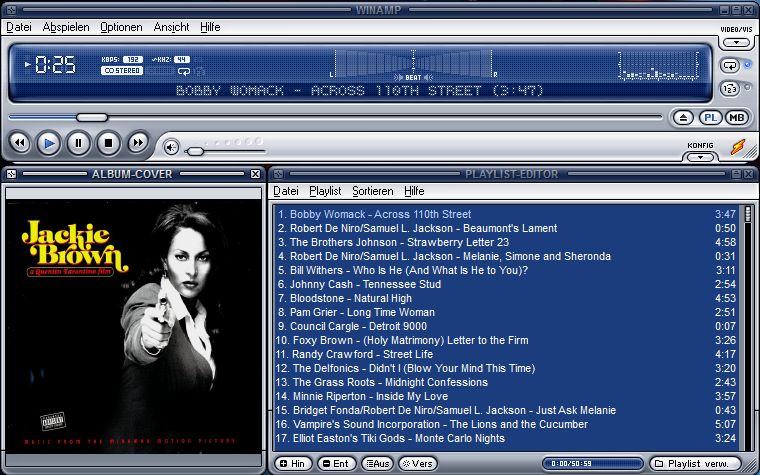Select track 12 The Delfonics - Didn't I
Screen dimensions: 760x475
pyautogui.click(x=507, y=369)
